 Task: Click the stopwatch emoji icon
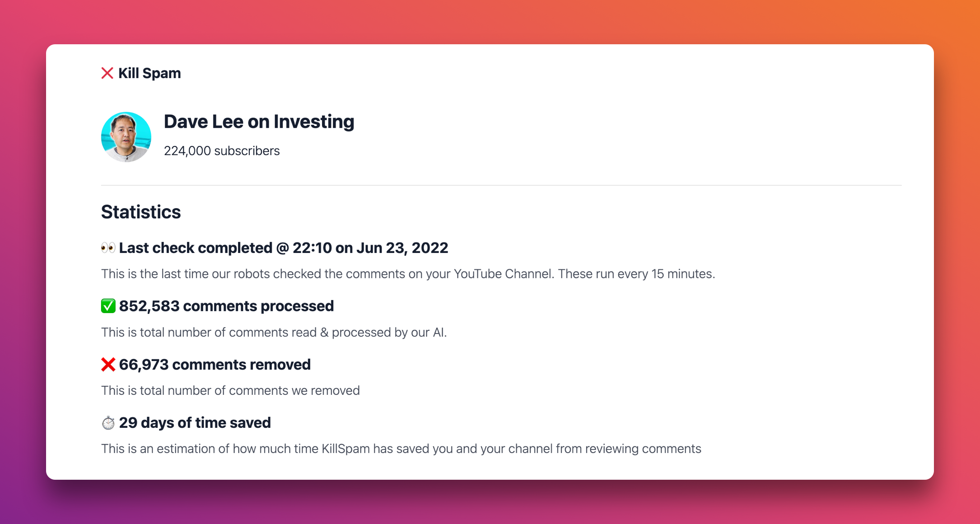pyautogui.click(x=108, y=423)
